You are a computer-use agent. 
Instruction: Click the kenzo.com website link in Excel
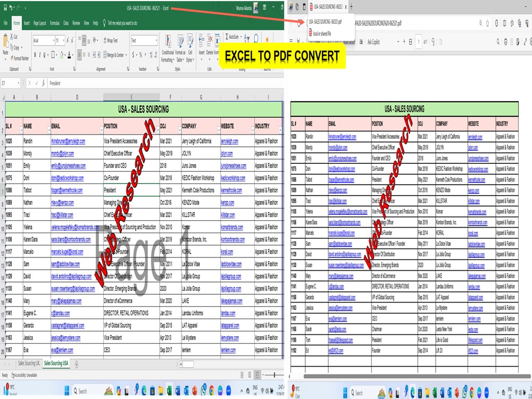tap(228, 203)
